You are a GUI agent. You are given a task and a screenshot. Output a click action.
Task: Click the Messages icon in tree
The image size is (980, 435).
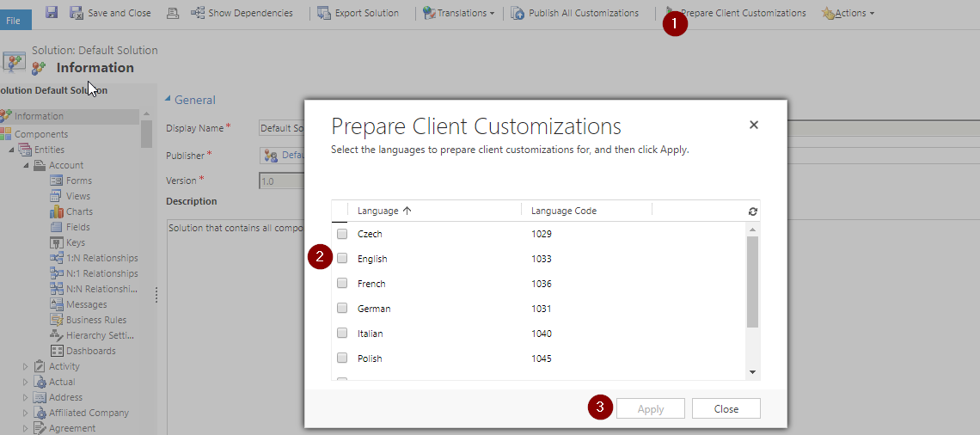tap(56, 304)
